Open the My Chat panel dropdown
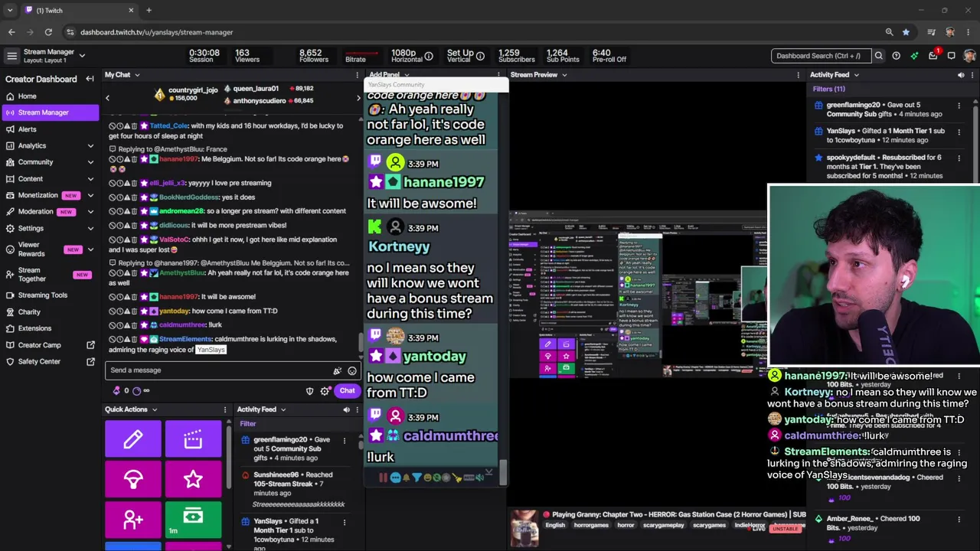Image resolution: width=980 pixels, height=551 pixels. click(138, 75)
